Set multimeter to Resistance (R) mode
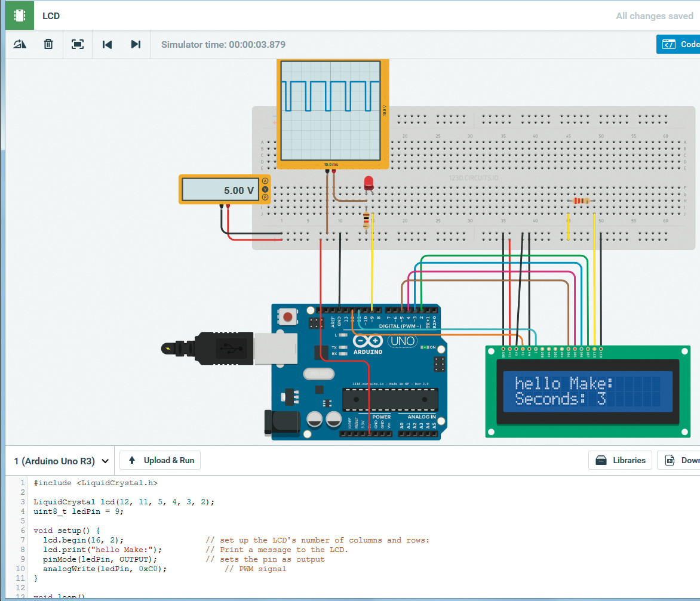This screenshot has height=601, width=700. click(265, 197)
